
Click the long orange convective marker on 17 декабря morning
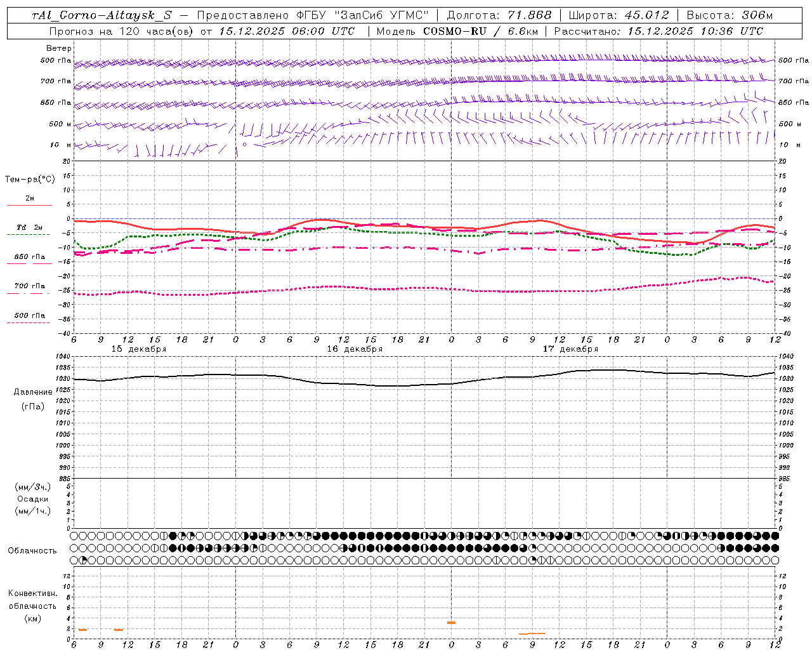(532, 633)
